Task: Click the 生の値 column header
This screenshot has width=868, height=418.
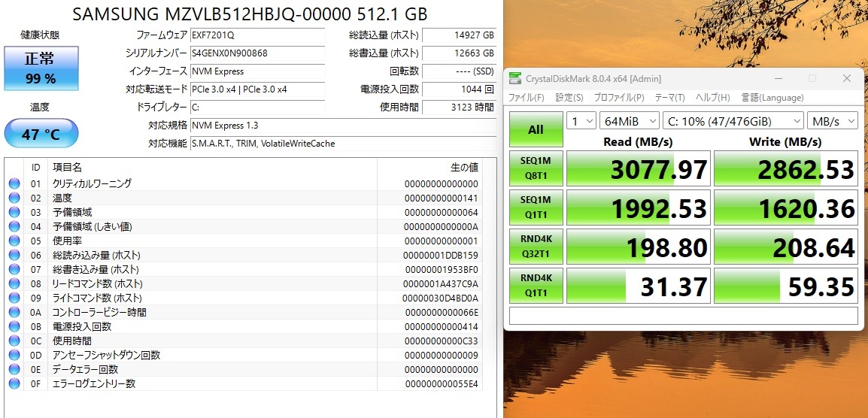Action: coord(429,167)
